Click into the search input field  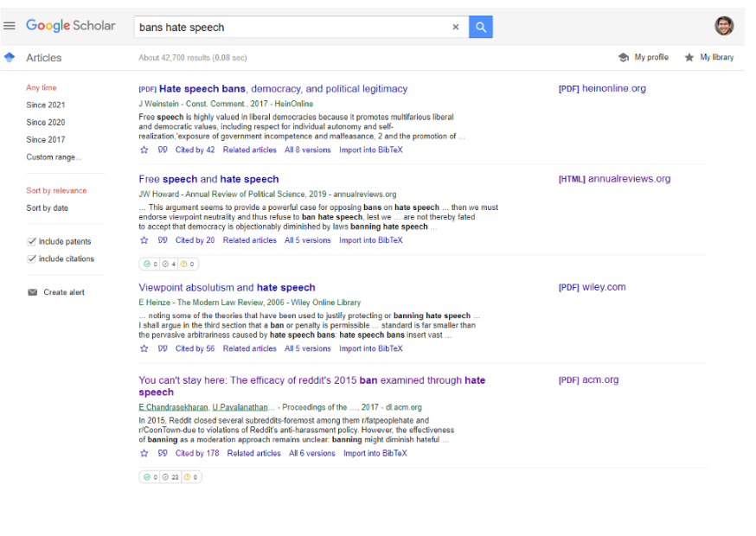point(290,27)
